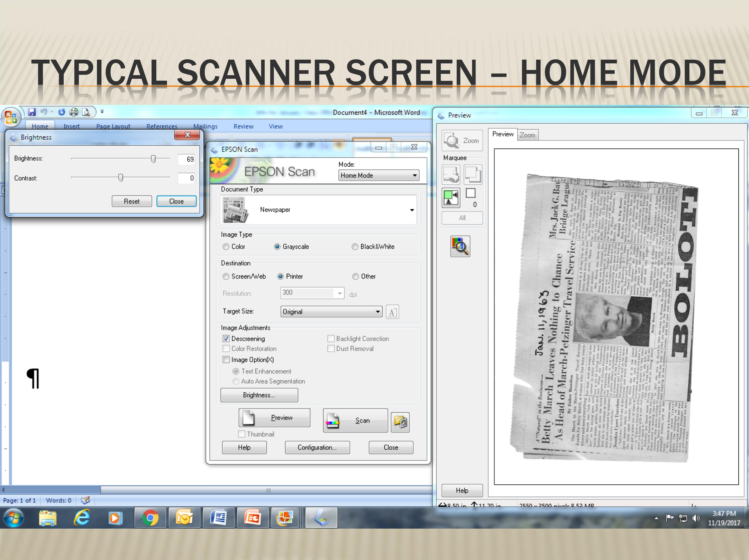Open Windows Explorer from taskbar

click(47, 518)
